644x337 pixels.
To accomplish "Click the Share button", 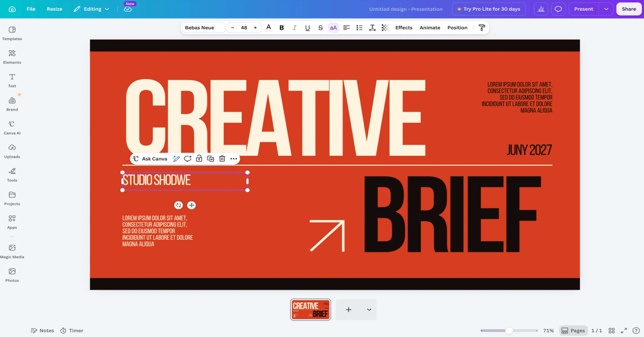I will click(629, 9).
